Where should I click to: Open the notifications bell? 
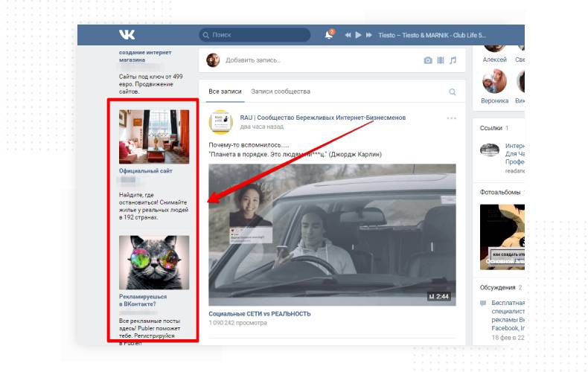pos(329,34)
